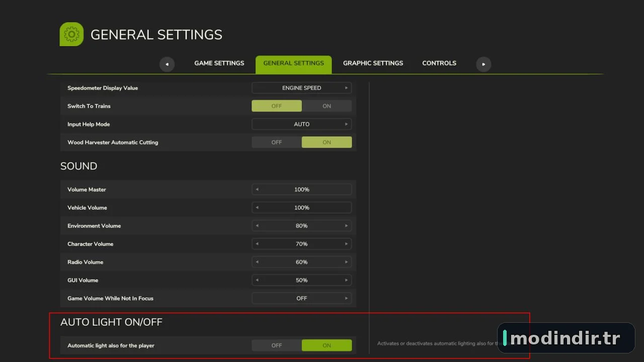This screenshot has height=362, width=644.
Task: Select Character Volume label
Action: [x=91, y=244]
